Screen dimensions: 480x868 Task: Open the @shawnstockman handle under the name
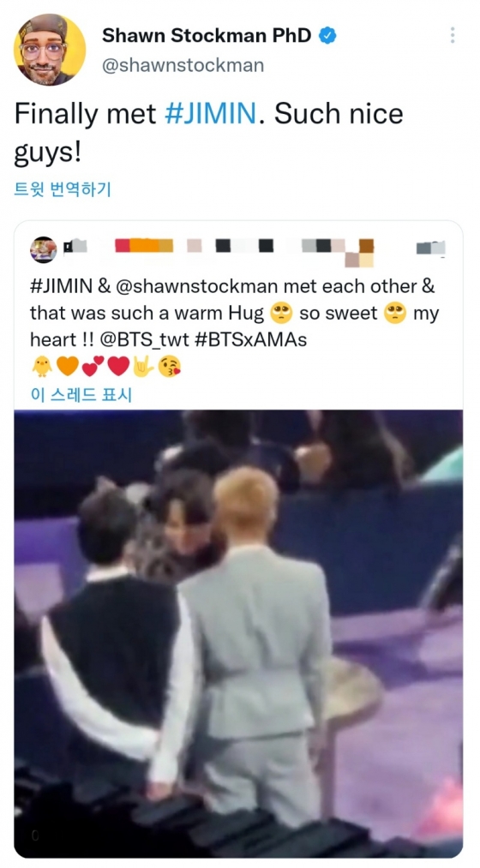(x=183, y=66)
